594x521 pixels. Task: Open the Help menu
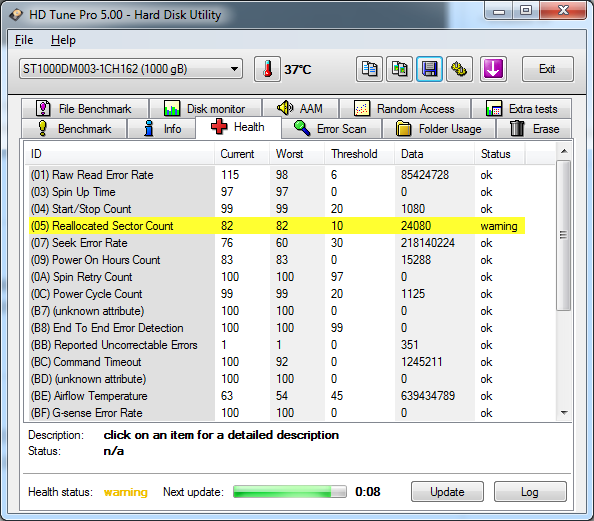click(63, 40)
